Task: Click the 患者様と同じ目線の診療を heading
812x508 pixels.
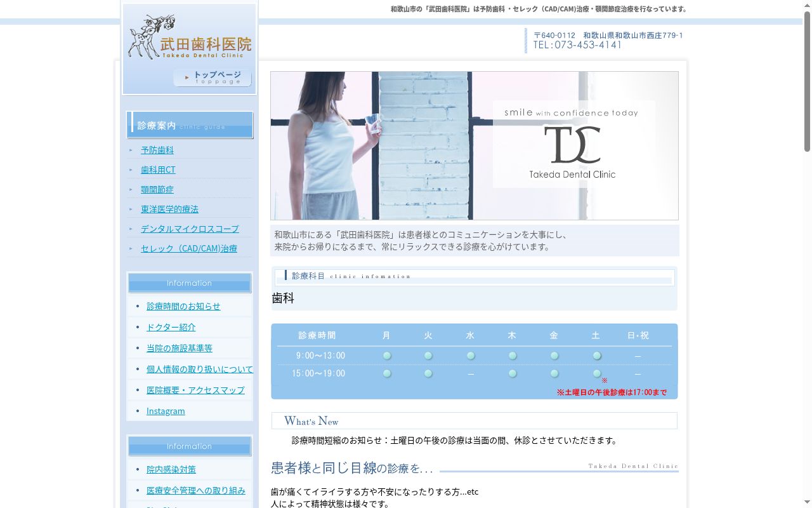Action: click(352, 468)
